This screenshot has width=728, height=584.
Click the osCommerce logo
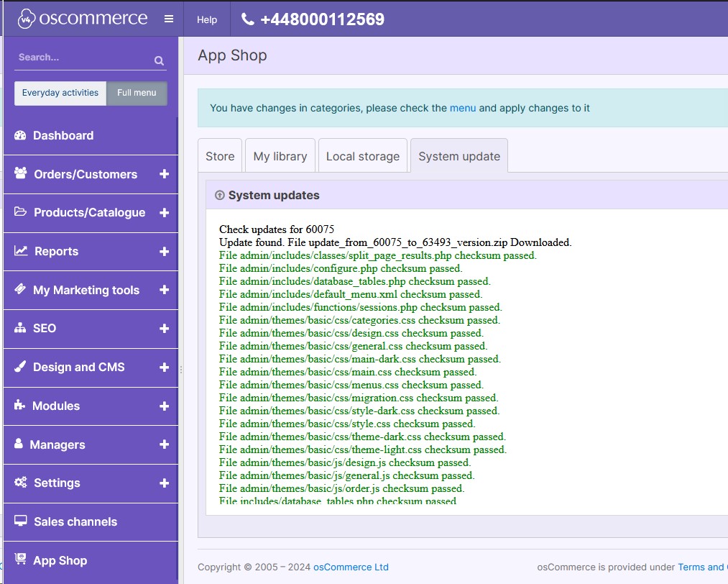(x=82, y=19)
